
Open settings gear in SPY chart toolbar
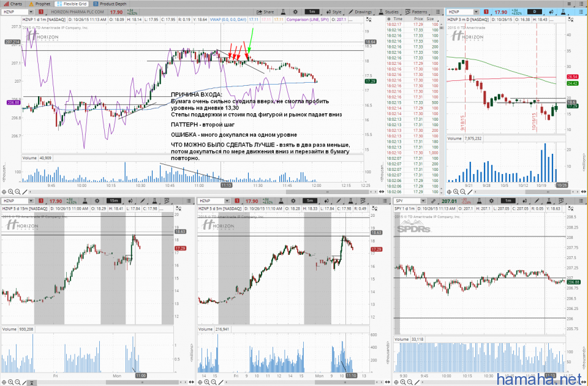coord(491,201)
